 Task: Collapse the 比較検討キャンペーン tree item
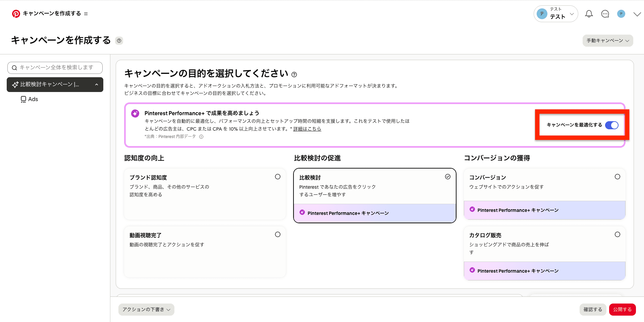97,85
